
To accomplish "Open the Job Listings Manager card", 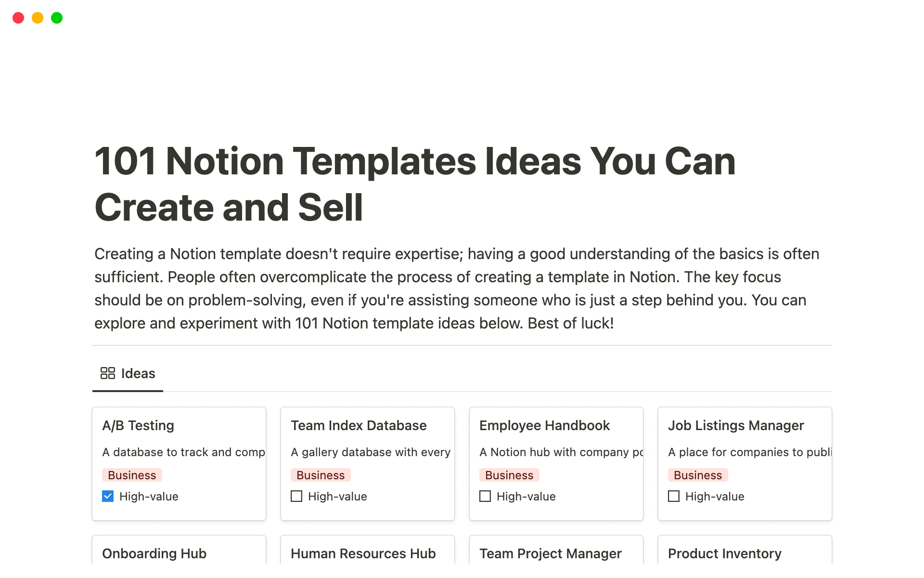I will pos(736,425).
